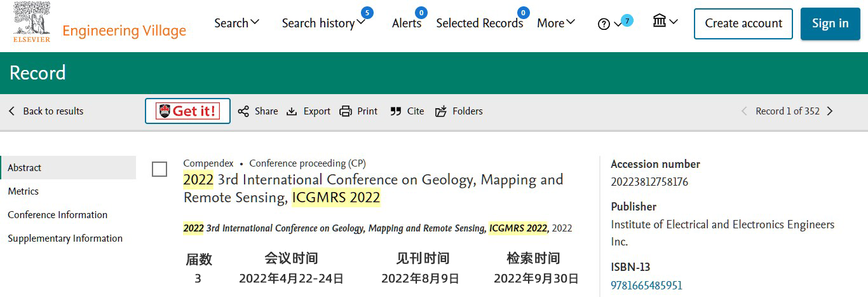
Task: Open the Search history dropdown
Action: (323, 23)
